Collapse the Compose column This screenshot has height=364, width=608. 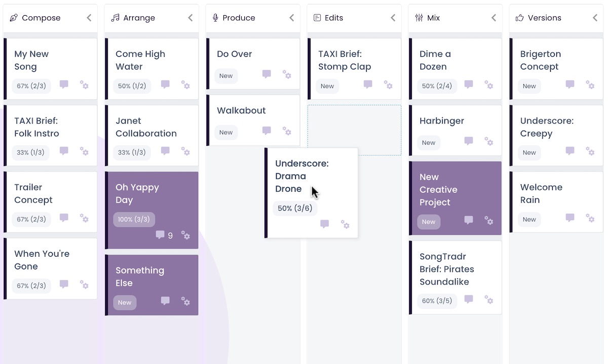coord(89,18)
